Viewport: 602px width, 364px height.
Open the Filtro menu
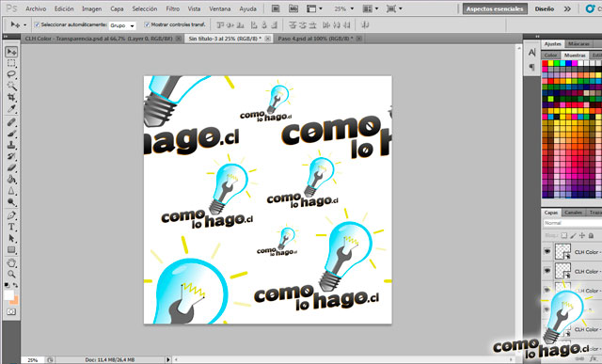click(x=172, y=8)
